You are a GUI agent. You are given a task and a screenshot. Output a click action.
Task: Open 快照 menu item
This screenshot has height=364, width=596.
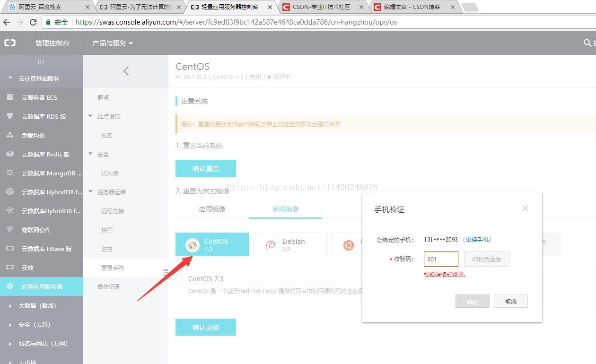pos(107,230)
